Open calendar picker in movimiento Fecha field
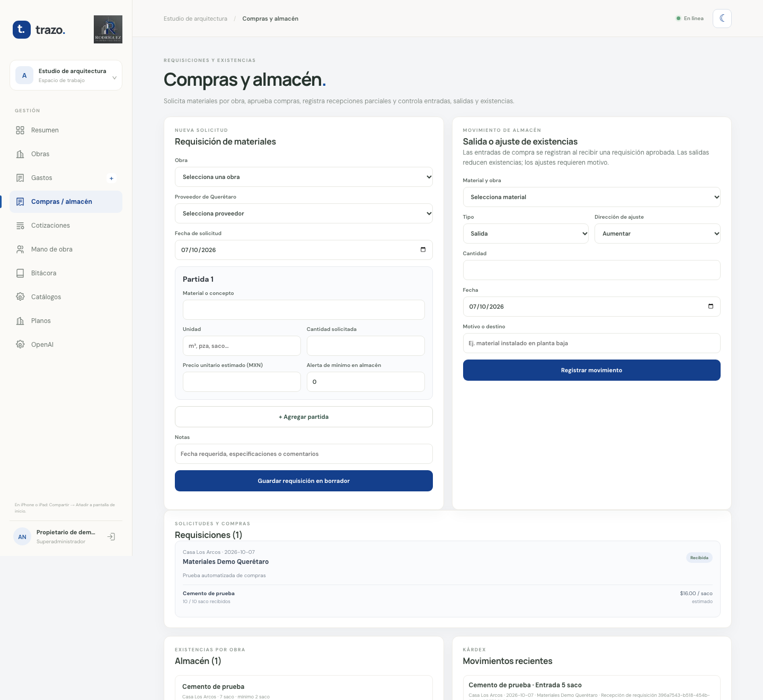Image resolution: width=763 pixels, height=700 pixels. 711,307
